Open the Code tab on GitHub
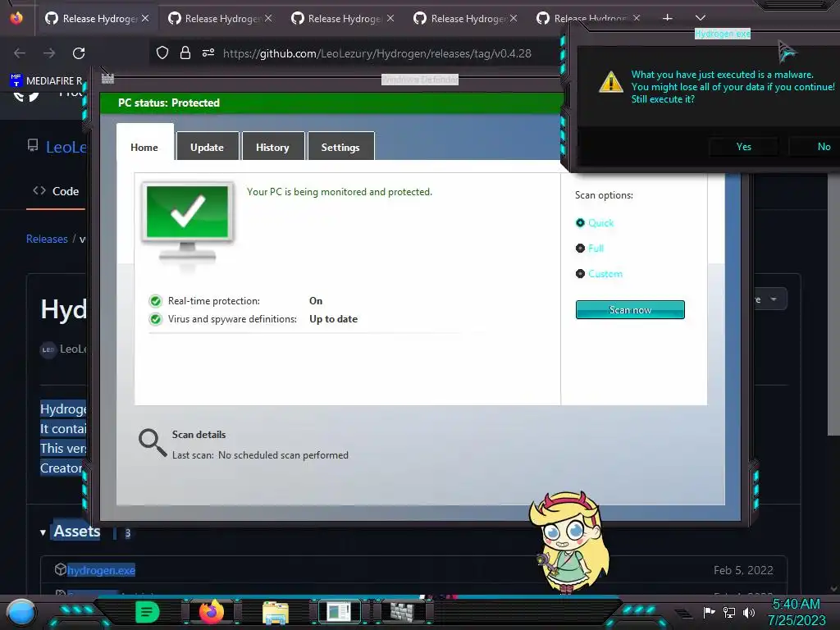 57,191
